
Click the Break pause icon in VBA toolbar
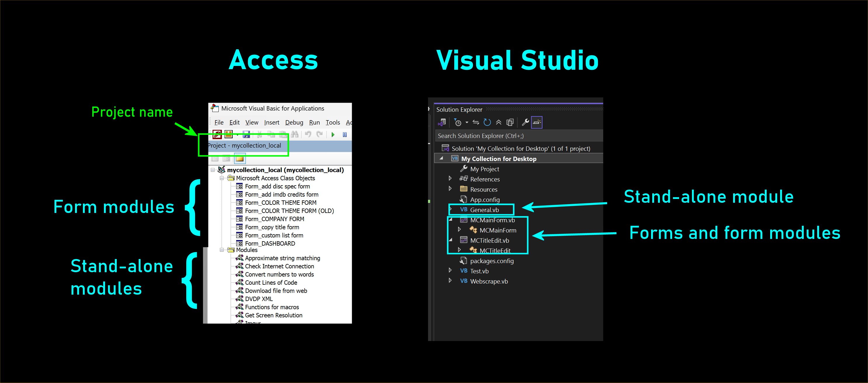coord(345,135)
